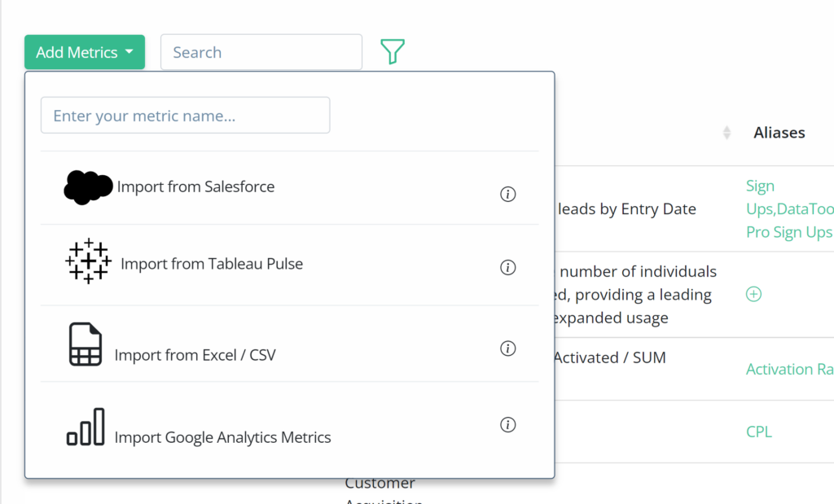This screenshot has height=504, width=834.
Task: Add an alias with the plus circle icon
Action: [x=753, y=294]
